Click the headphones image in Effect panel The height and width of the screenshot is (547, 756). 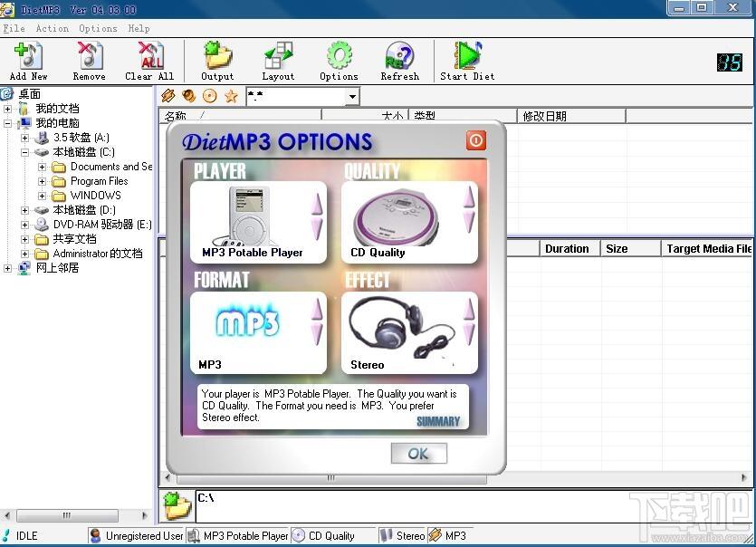coord(401,327)
